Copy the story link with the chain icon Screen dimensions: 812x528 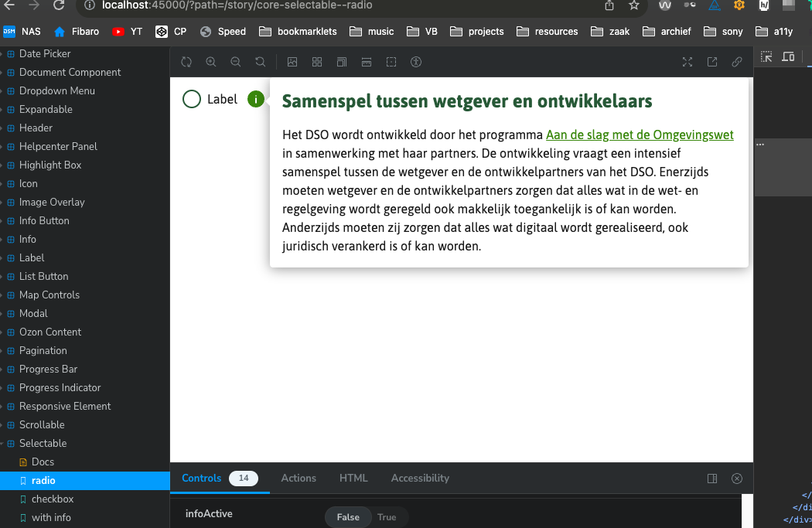coord(737,62)
